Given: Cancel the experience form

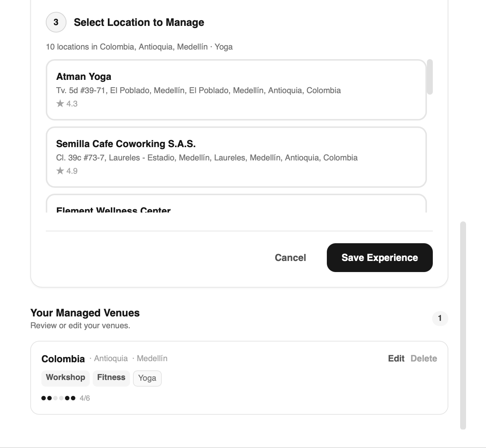Looking at the screenshot, I should (x=290, y=258).
